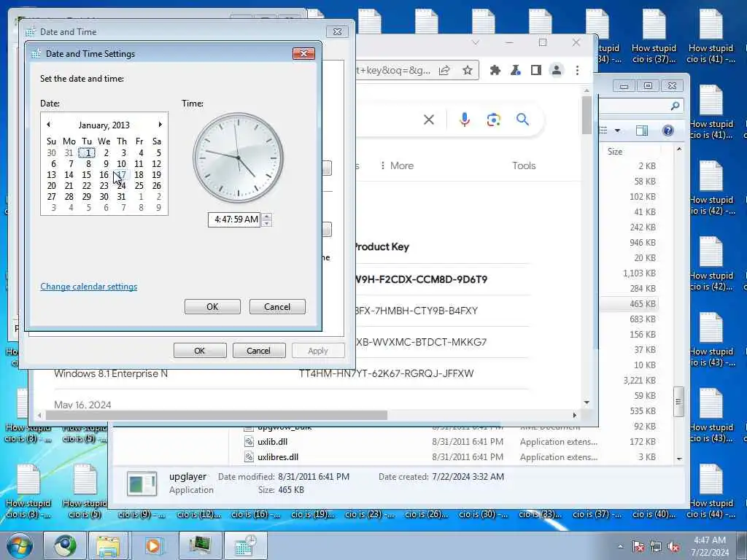Choose January 31 in the calendar

pos(122,197)
